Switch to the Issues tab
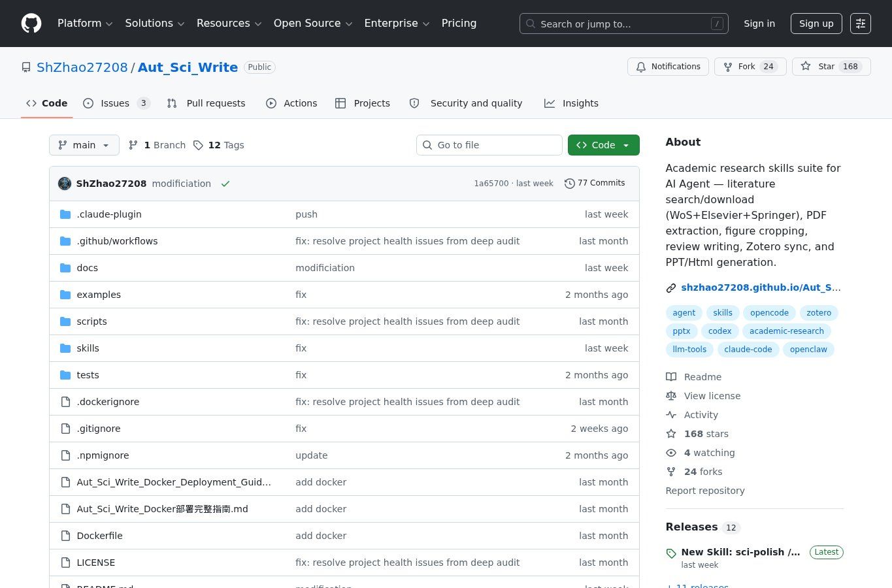Screen dimensions: 892x588 pyautogui.click(x=117, y=103)
